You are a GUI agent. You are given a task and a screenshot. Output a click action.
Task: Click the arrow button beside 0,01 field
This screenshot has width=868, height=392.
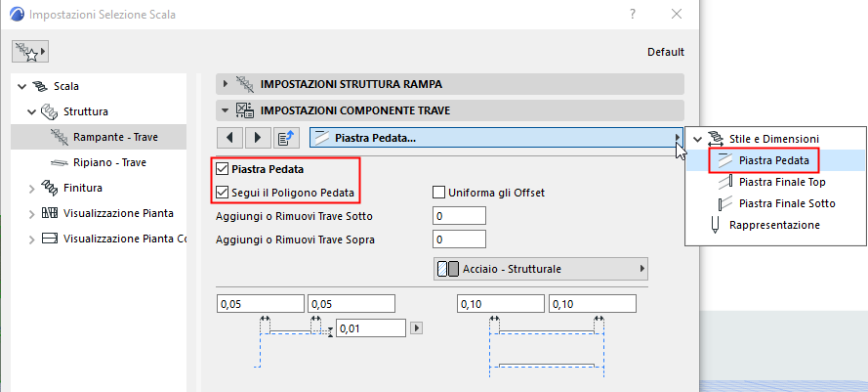pos(417,328)
